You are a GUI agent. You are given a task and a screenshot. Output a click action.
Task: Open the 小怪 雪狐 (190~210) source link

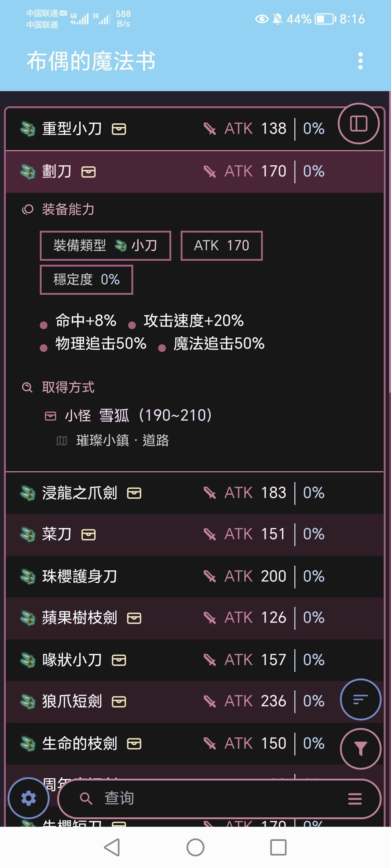[138, 416]
